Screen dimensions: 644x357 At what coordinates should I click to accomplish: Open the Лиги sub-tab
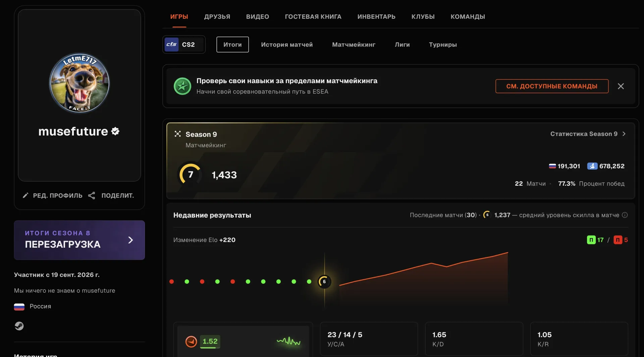(402, 44)
